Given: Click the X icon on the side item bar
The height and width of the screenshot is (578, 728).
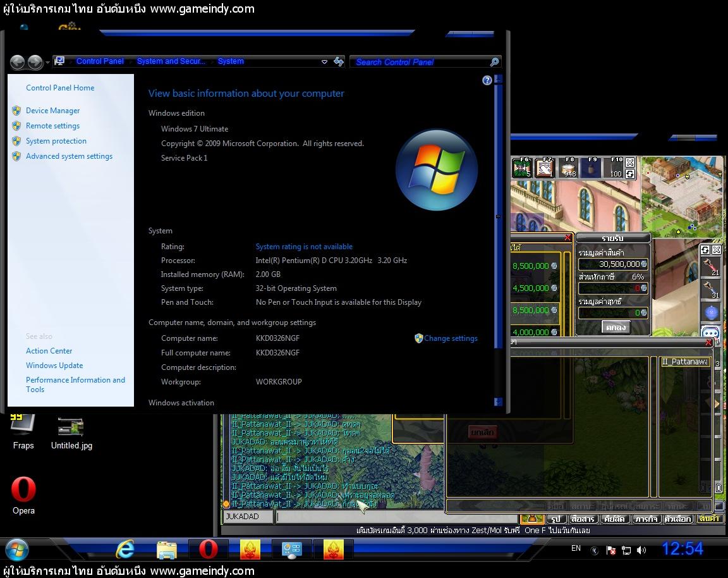Looking at the screenshot, I should tap(717, 250).
